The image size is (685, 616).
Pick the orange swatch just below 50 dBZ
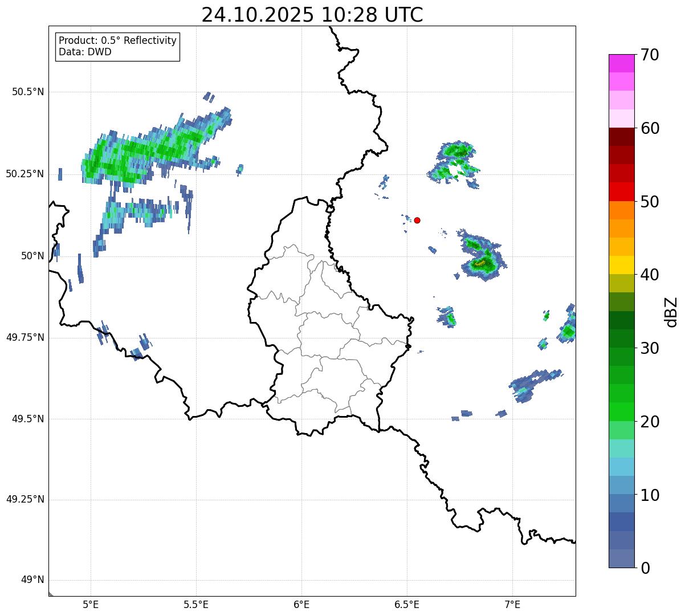coord(621,210)
